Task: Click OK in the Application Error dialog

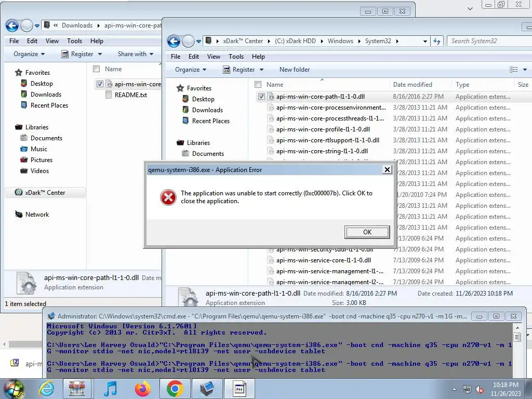Action: tap(367, 232)
